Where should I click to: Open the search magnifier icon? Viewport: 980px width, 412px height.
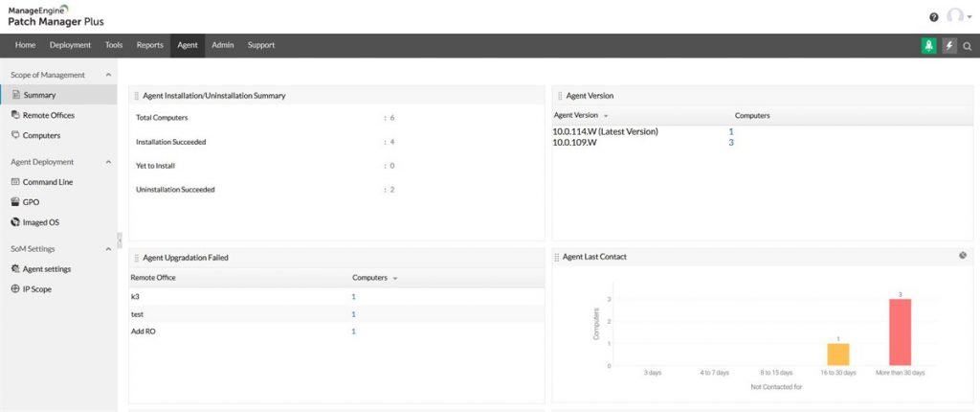click(x=968, y=46)
